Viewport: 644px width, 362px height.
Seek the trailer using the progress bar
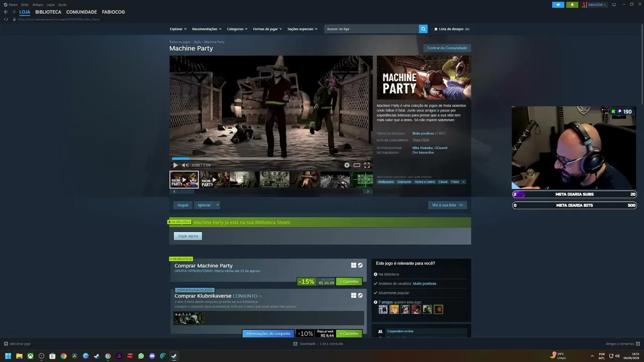point(271,158)
